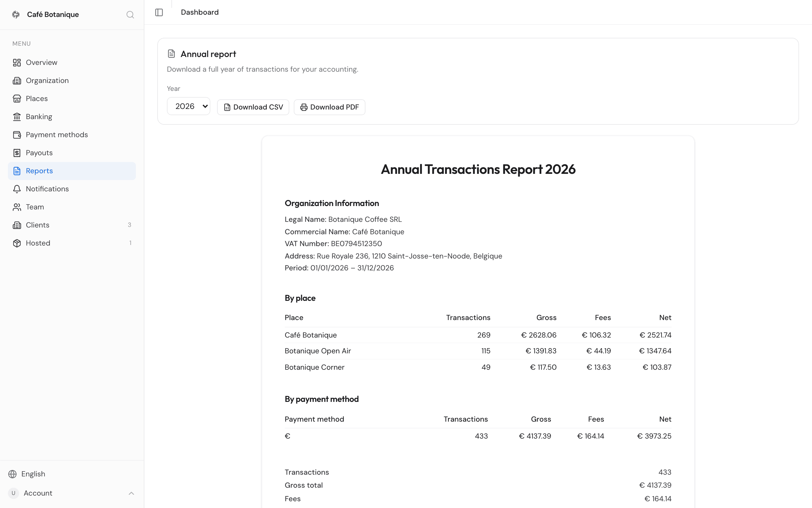Click the globe language icon
The width and height of the screenshot is (812, 508).
[x=12, y=474]
